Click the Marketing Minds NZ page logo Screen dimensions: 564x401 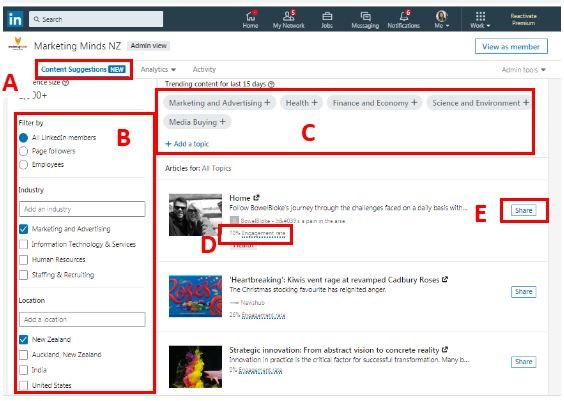click(18, 44)
